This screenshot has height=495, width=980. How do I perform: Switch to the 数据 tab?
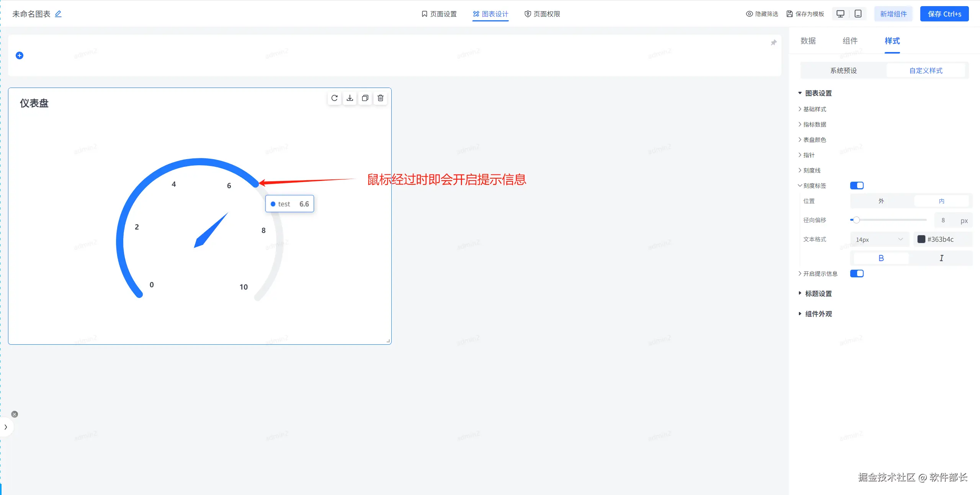click(808, 41)
